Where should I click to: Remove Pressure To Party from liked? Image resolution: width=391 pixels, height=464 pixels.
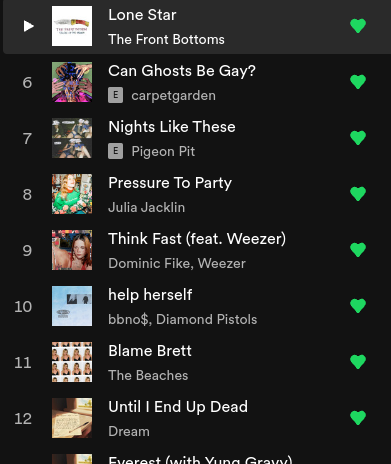358,194
